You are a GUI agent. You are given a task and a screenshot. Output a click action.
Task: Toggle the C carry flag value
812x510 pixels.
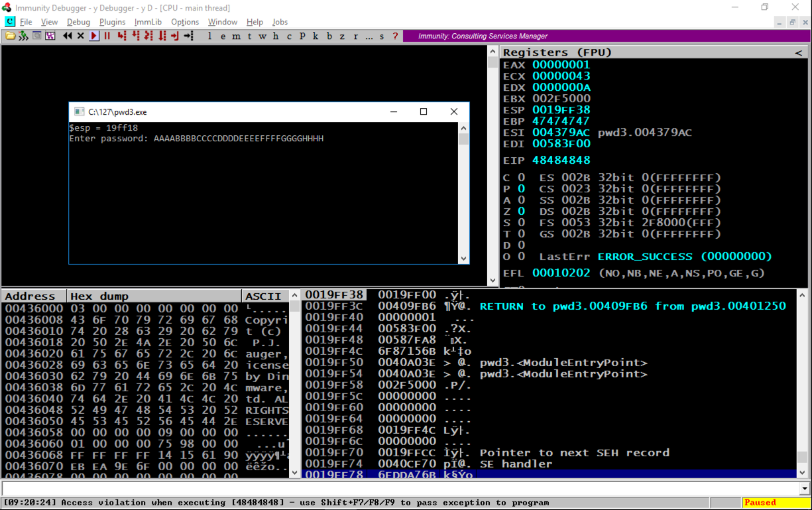[521, 178]
